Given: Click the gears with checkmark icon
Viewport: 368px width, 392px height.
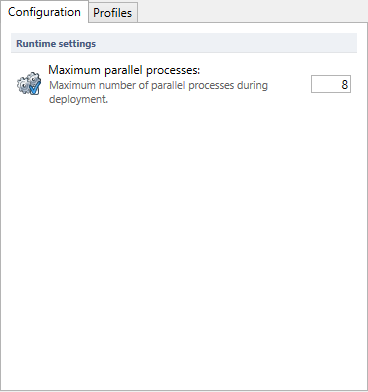Looking at the screenshot, I should pyautogui.click(x=29, y=83).
